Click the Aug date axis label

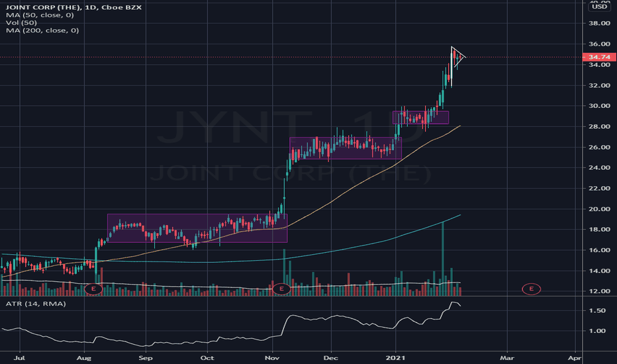click(x=84, y=357)
